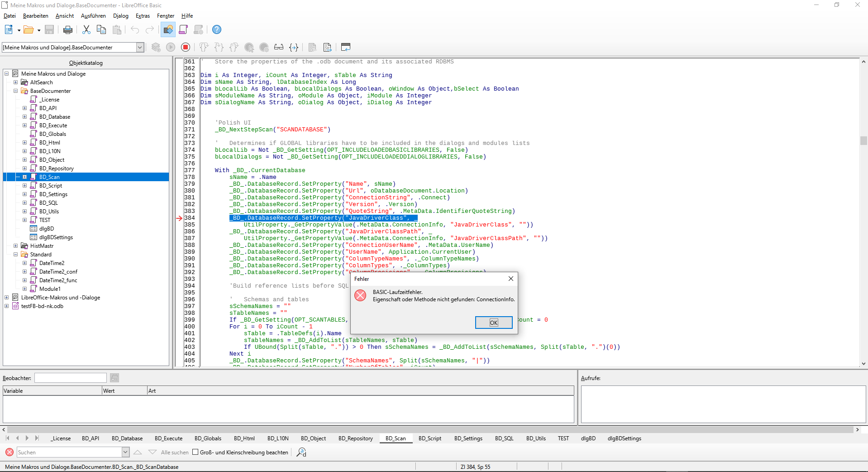Screen dimensions: 868x472
Task: Close the find bar with red X
Action: coord(10,452)
